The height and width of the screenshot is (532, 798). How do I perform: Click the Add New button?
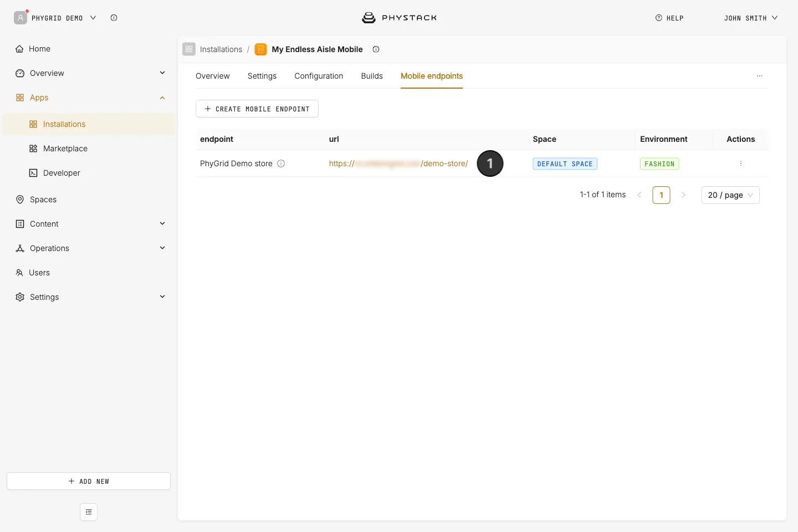89,481
